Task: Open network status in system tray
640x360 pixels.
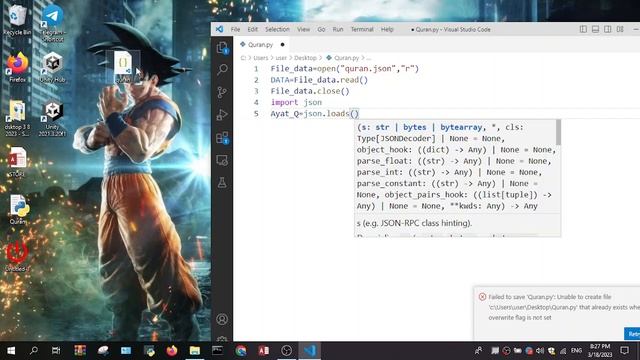Action: 563,351
